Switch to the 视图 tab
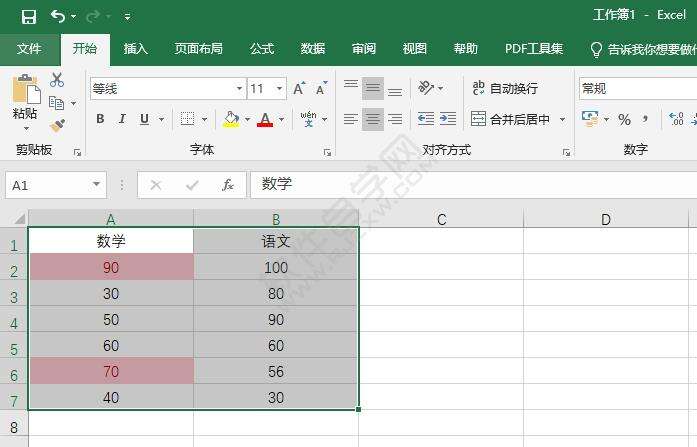This screenshot has height=447, width=697. click(x=415, y=48)
